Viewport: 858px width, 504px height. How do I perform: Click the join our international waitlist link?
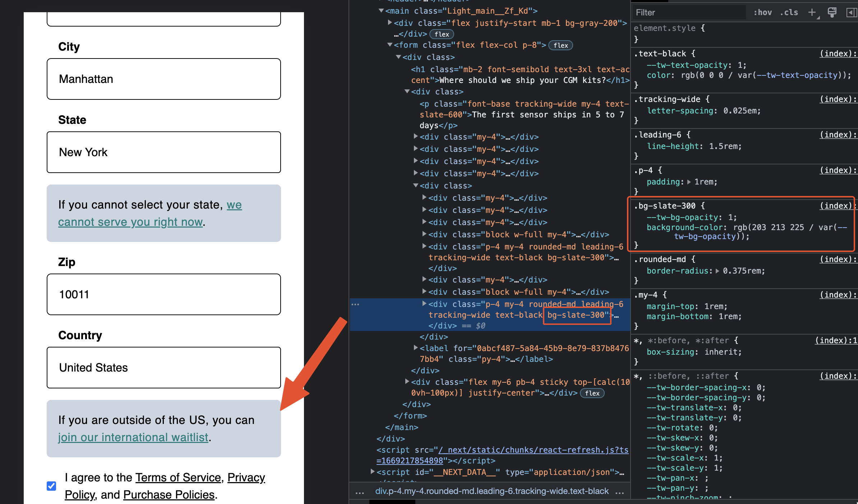[x=133, y=437]
